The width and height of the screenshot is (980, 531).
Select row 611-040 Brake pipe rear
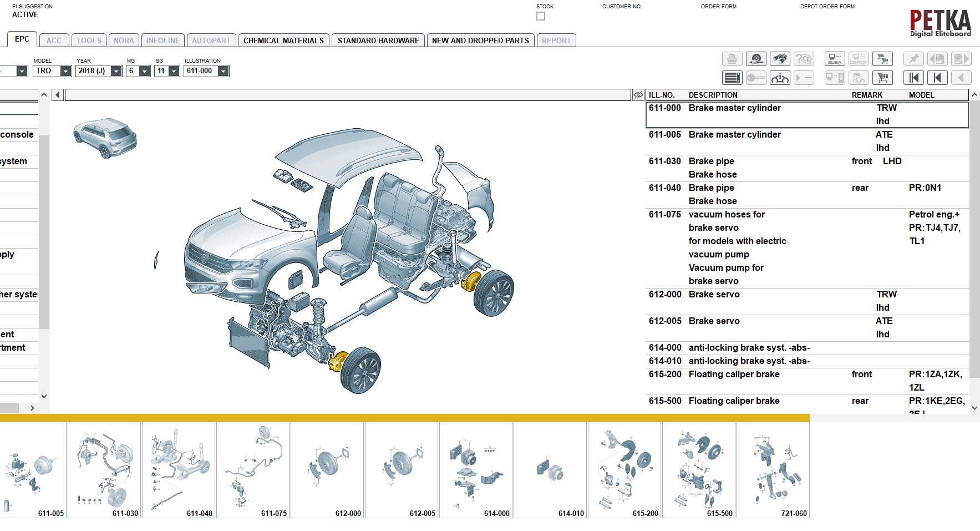click(808, 195)
